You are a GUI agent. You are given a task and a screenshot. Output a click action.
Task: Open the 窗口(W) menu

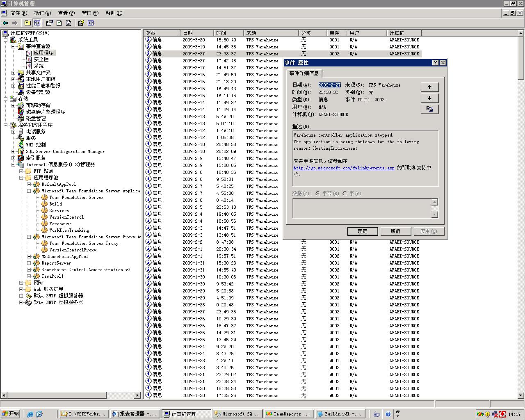90,13
